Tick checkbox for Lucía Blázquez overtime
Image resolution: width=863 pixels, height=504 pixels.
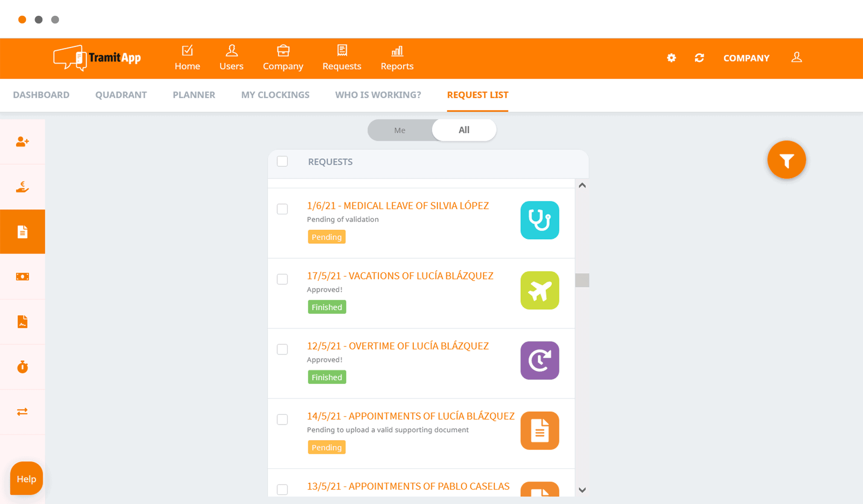click(282, 349)
